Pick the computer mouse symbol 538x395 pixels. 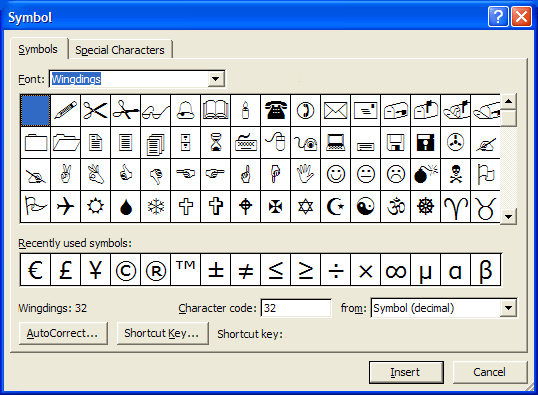point(276,142)
